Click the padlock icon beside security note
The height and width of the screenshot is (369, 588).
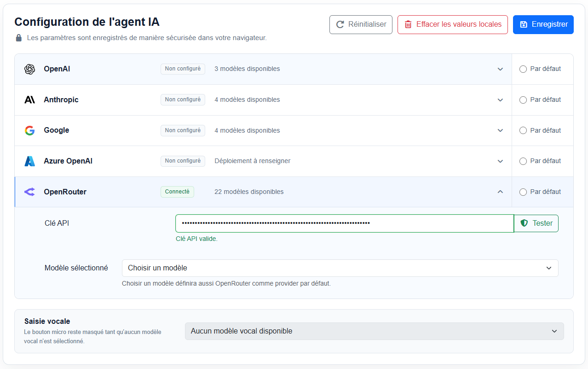[19, 38]
